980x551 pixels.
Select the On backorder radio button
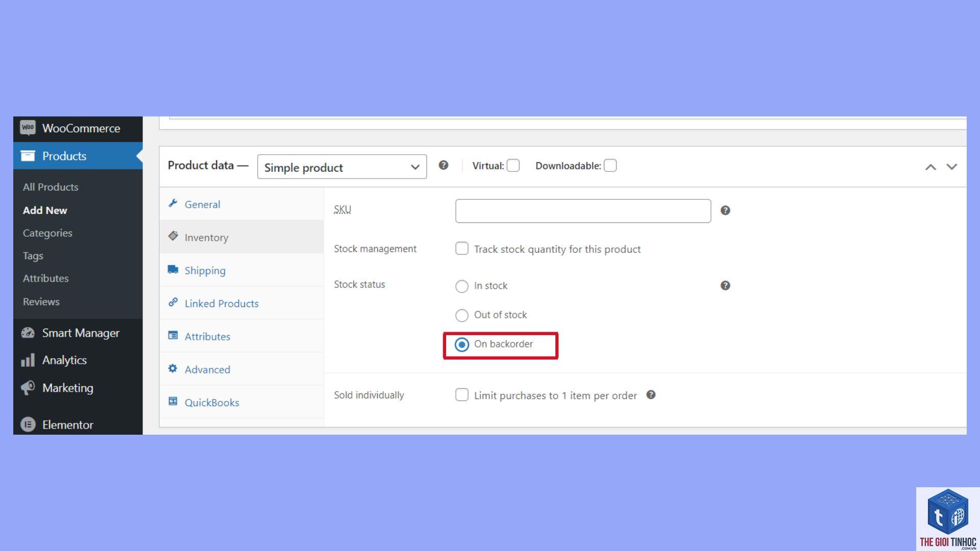click(x=462, y=345)
